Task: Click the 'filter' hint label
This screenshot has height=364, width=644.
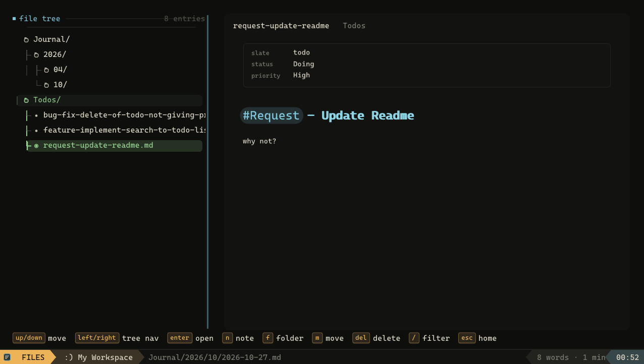Action: point(436,338)
